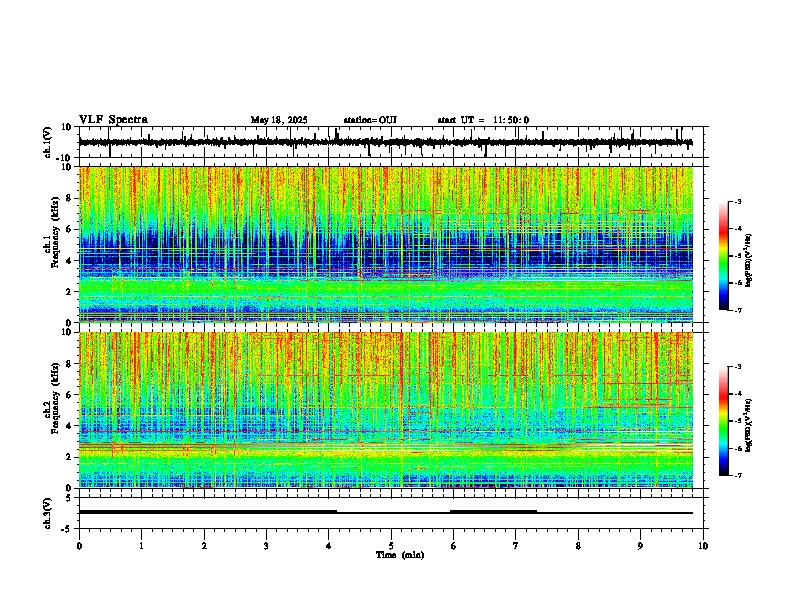Click the "start UT = 11:50:0" header text
Viewport: 792px width, 612px height.
[483, 120]
